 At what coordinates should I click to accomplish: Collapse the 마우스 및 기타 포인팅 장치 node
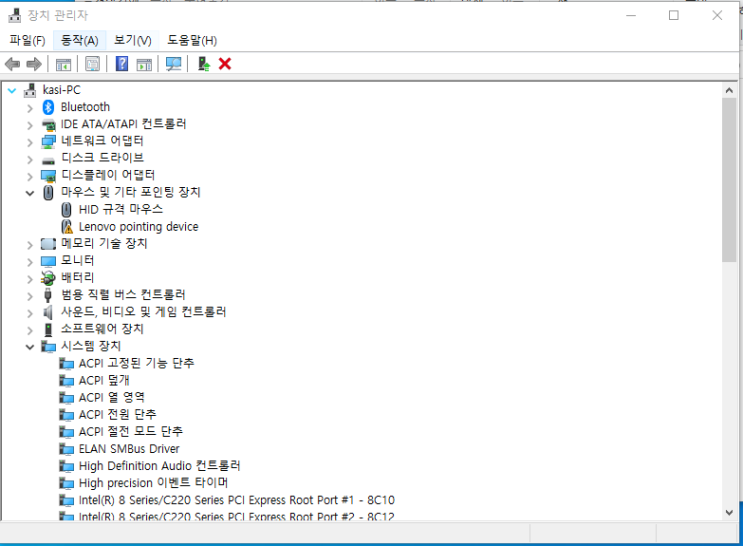[30, 192]
